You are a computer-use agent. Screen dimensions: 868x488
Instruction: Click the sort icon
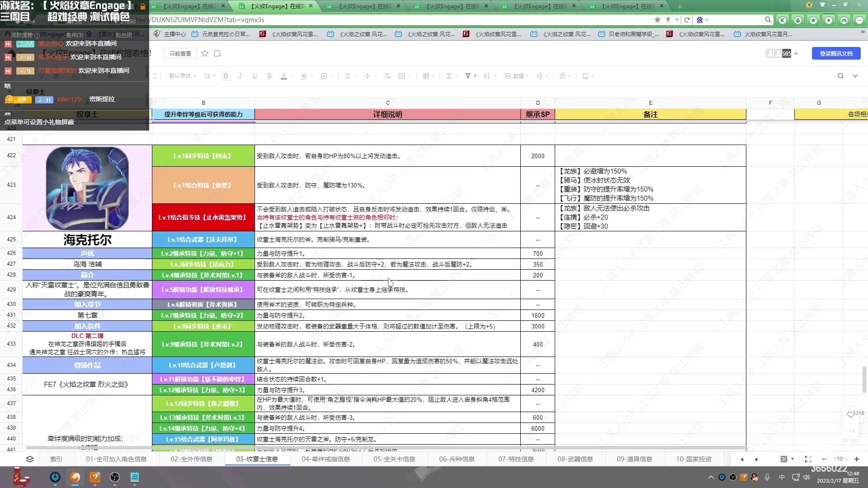tap(487, 76)
